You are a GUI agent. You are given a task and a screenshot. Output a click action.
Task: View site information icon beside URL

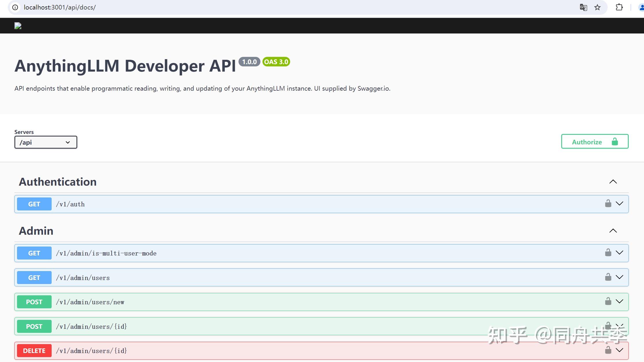15,7
